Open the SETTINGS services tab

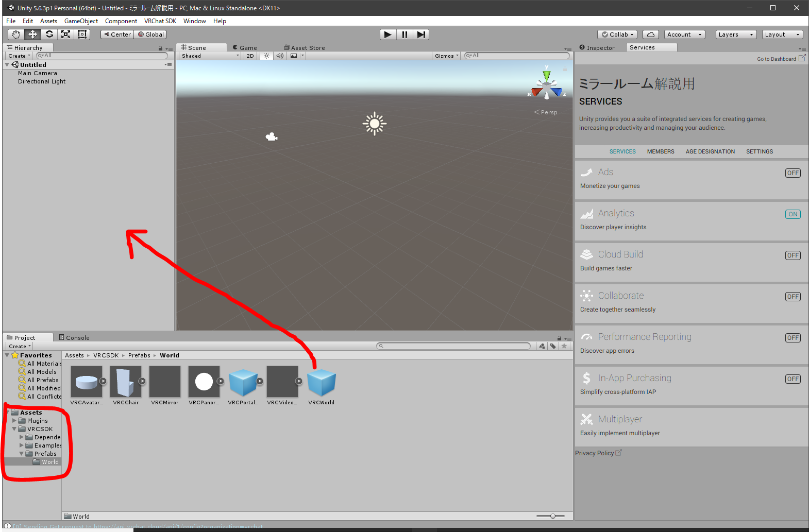pos(760,151)
